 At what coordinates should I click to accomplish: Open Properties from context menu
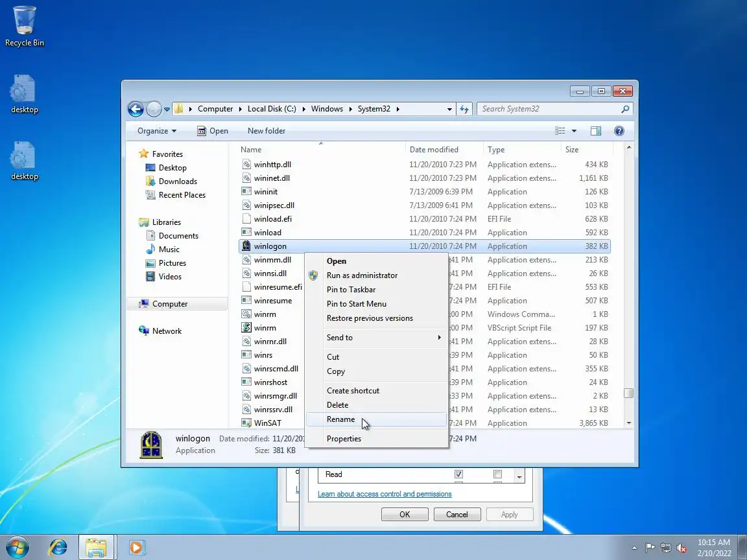376,439
